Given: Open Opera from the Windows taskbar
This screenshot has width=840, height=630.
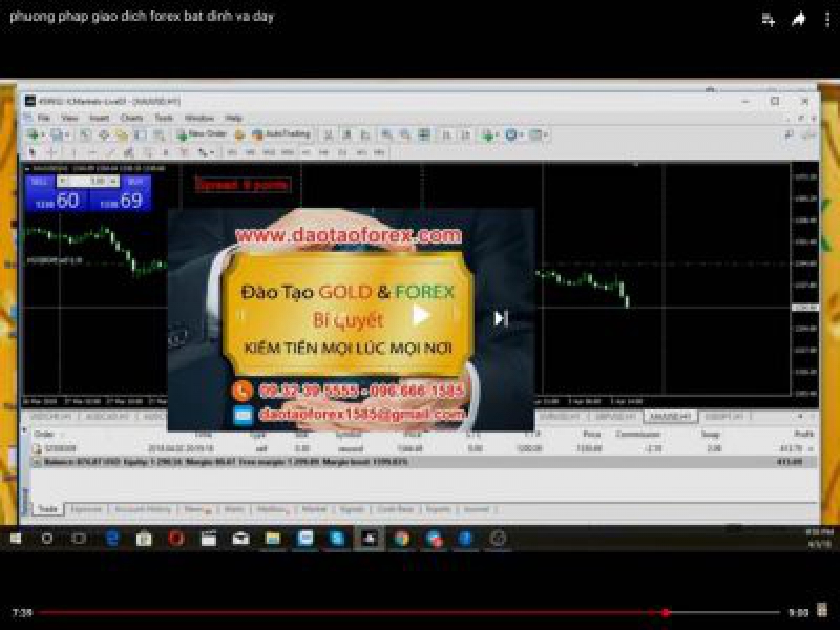Looking at the screenshot, I should pos(176,538).
